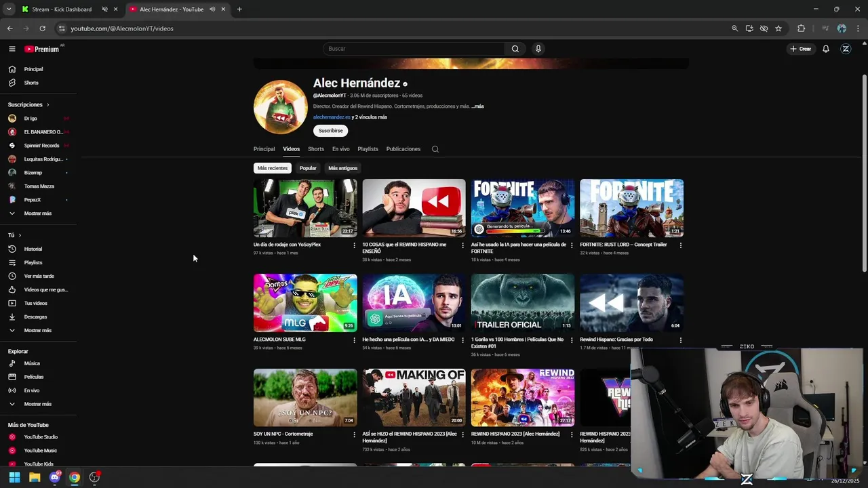Expand Mostrar más under Tú section
Viewport: 868px width, 488px height.
click(38, 330)
